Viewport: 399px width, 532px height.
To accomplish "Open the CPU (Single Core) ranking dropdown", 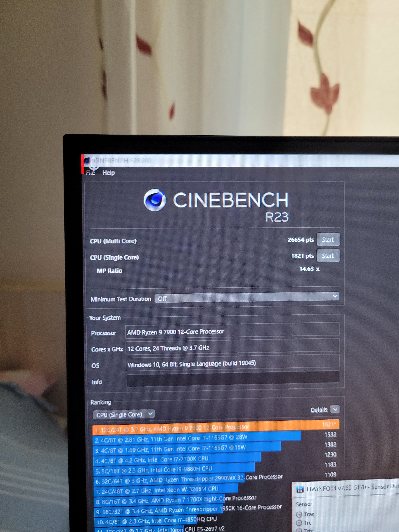I will [124, 414].
